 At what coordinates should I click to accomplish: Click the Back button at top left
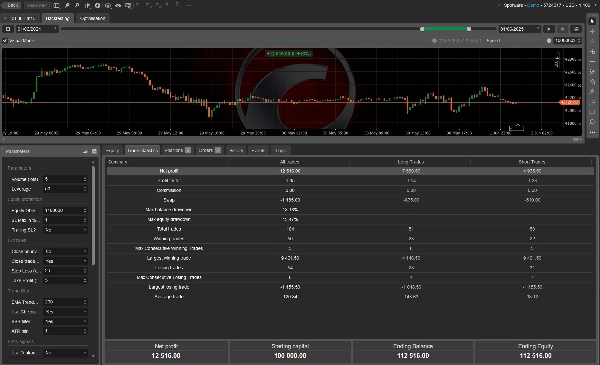click(x=12, y=5)
